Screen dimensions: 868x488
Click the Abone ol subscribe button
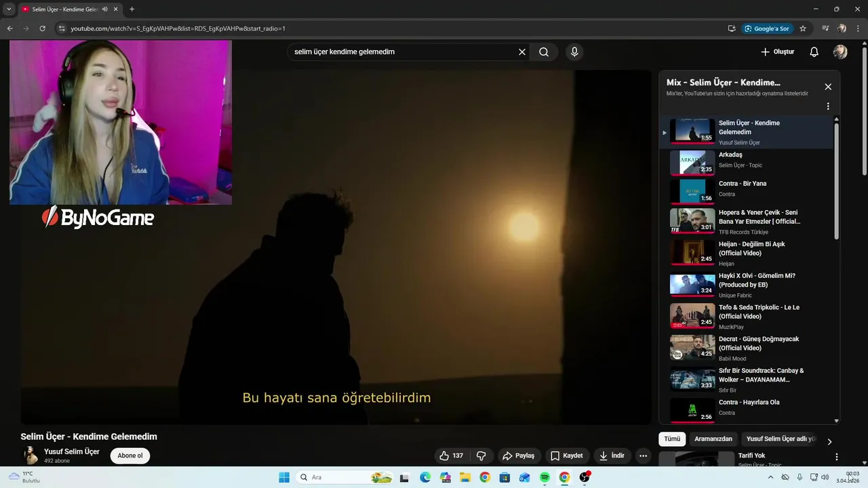[130, 455]
